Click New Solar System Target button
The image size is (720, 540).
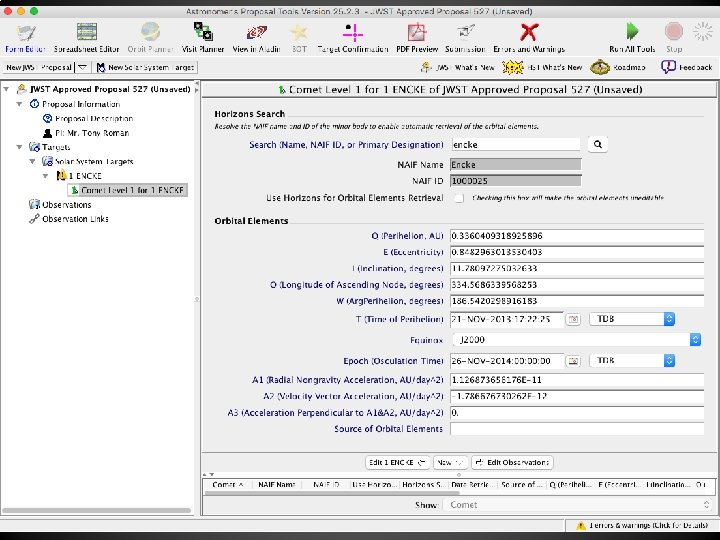146,68
